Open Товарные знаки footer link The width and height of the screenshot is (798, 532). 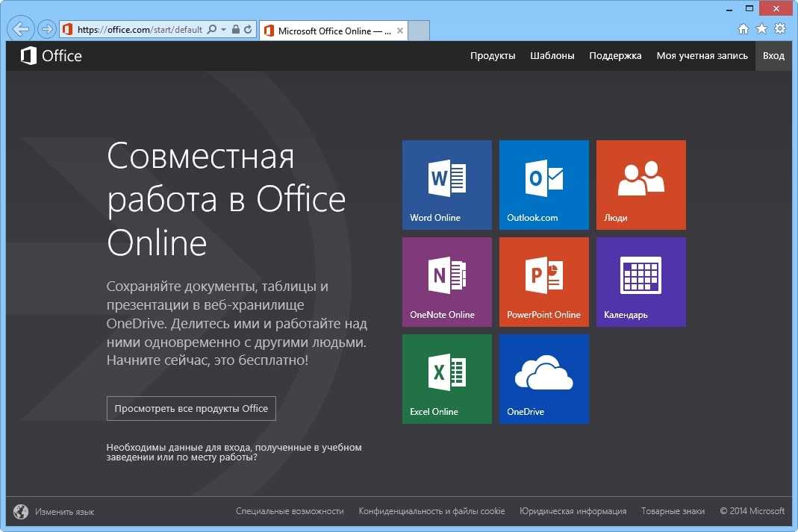(x=673, y=511)
